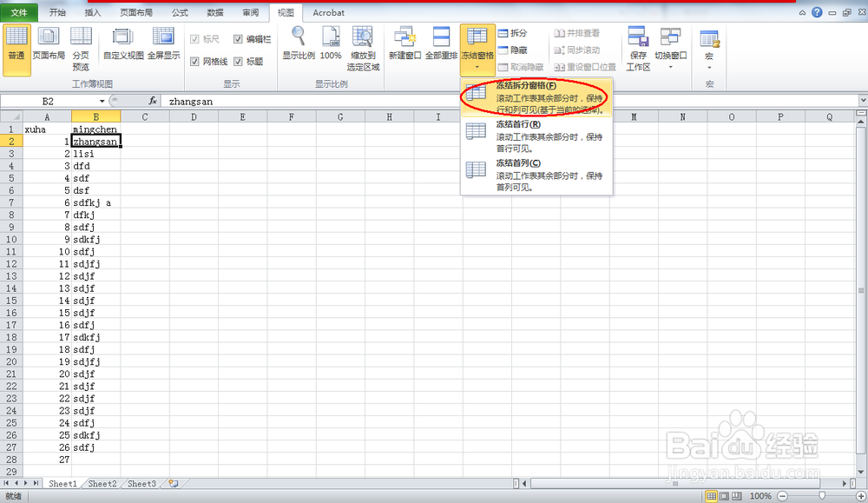
Task: Open the Formulas (公式) tab
Action: pos(180,12)
